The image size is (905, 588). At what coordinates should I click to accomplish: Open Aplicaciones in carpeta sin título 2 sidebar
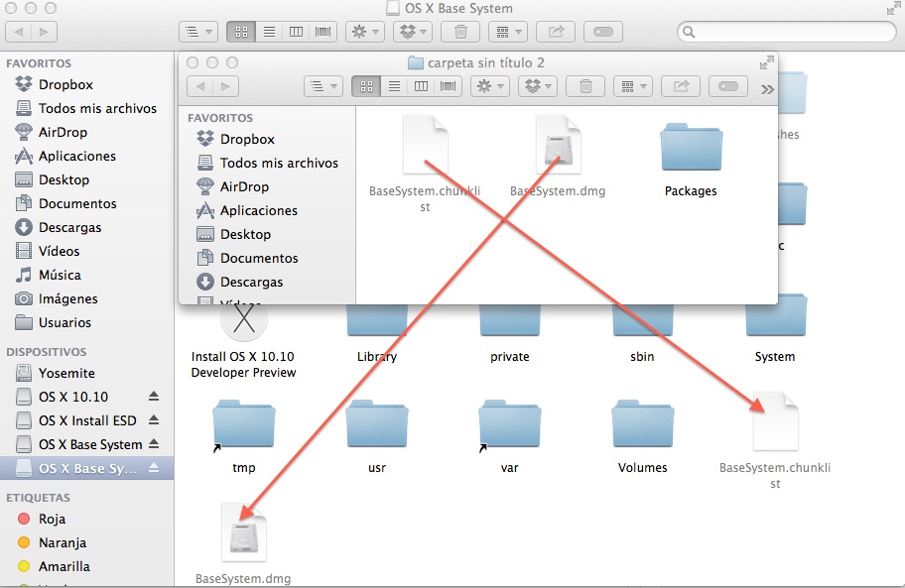[246, 210]
